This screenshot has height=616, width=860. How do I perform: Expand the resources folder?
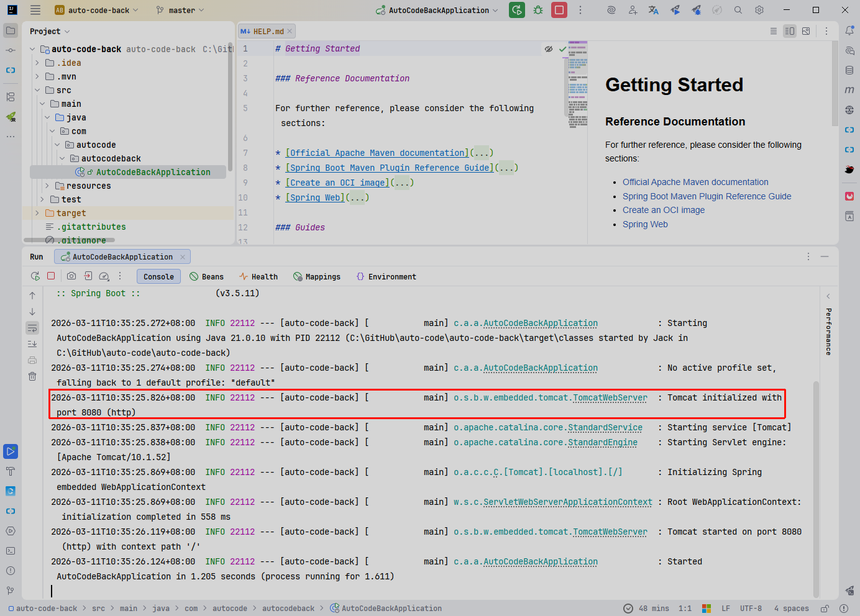point(47,186)
